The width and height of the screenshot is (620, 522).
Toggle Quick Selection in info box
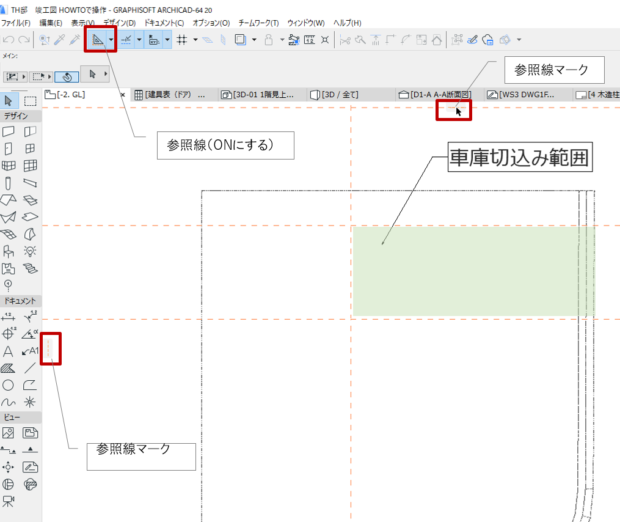click(66, 77)
